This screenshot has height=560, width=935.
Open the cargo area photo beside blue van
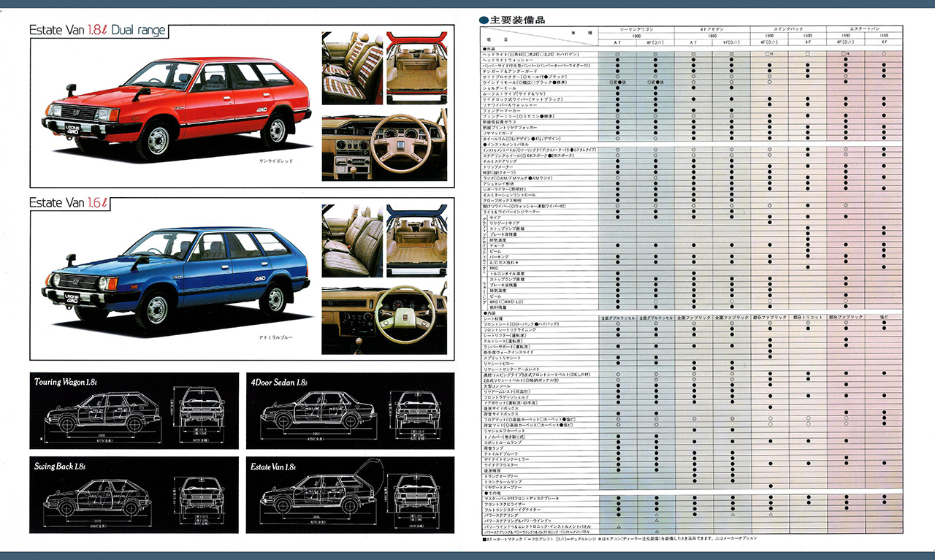click(x=416, y=241)
